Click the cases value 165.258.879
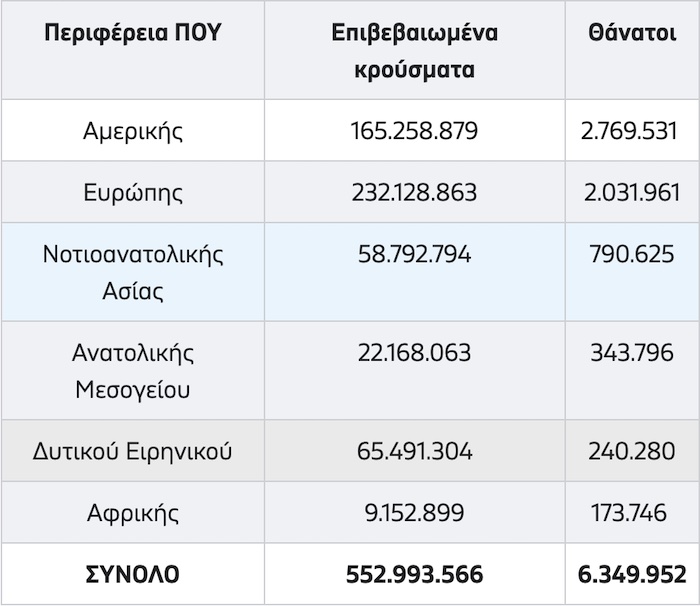Image resolution: width=700 pixels, height=606 pixels. (x=414, y=131)
